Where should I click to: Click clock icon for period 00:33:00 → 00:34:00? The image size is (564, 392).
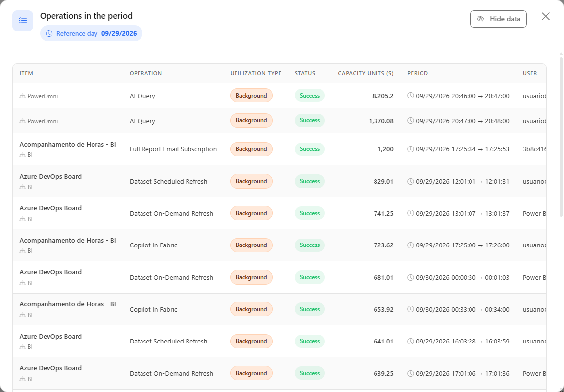coord(411,309)
